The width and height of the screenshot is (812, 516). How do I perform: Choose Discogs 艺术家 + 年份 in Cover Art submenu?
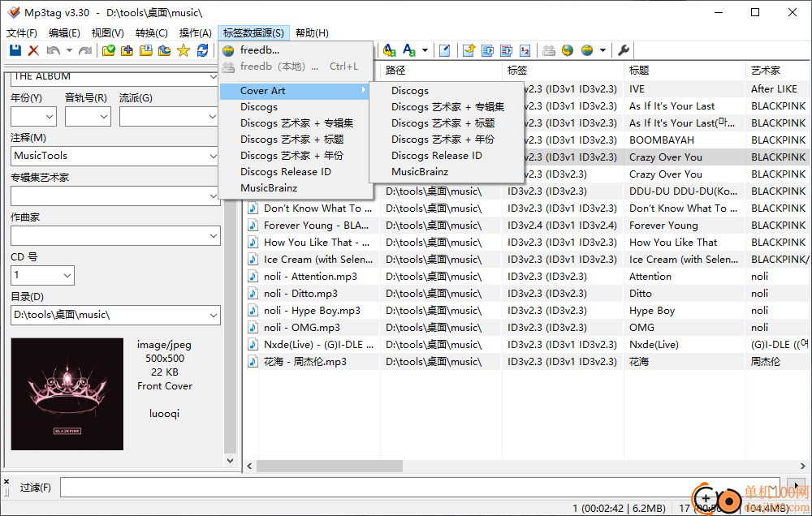[x=446, y=140]
